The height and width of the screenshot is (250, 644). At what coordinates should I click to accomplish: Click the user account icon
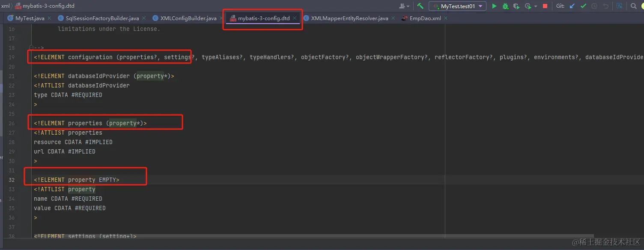click(402, 6)
